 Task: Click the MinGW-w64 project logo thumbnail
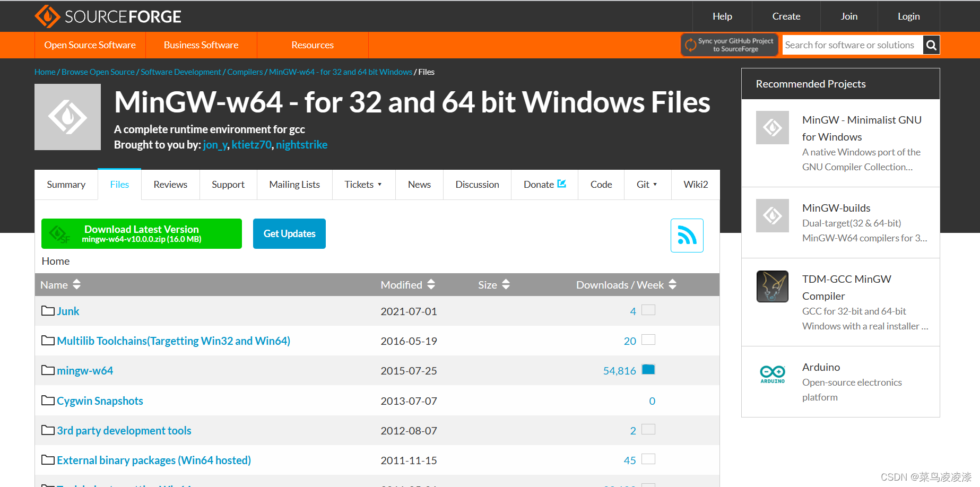click(67, 117)
